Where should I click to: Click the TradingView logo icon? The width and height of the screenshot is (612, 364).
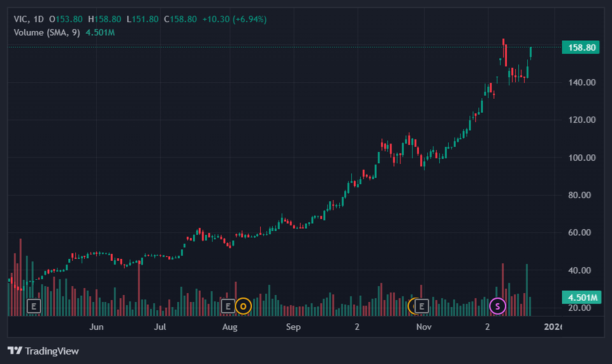15,351
